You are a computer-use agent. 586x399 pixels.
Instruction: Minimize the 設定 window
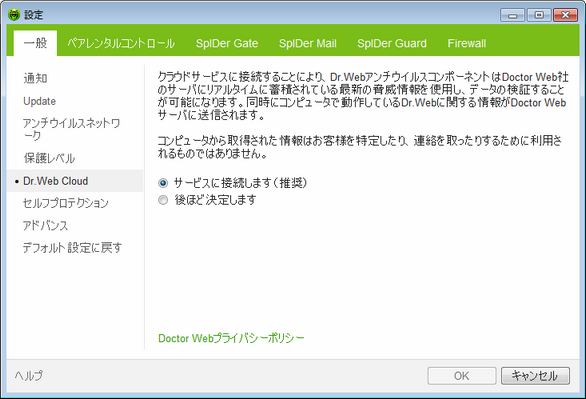coord(513,15)
